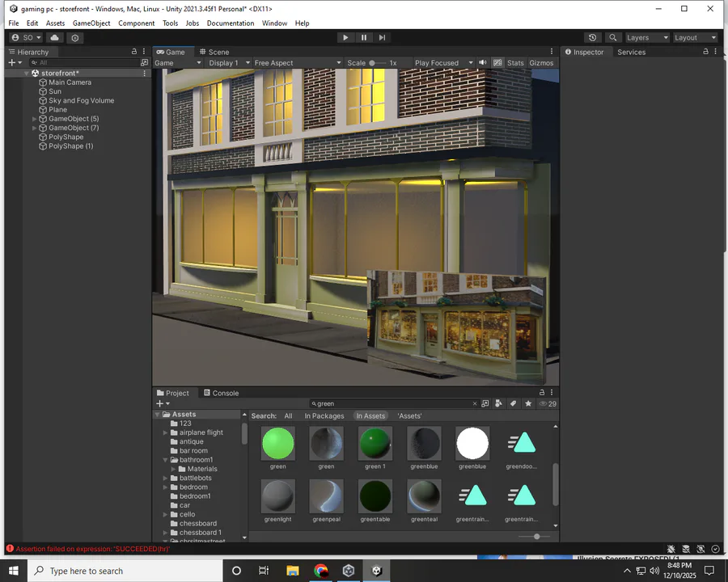Click the Play button in toolbar
The image size is (728, 582).
coord(345,38)
